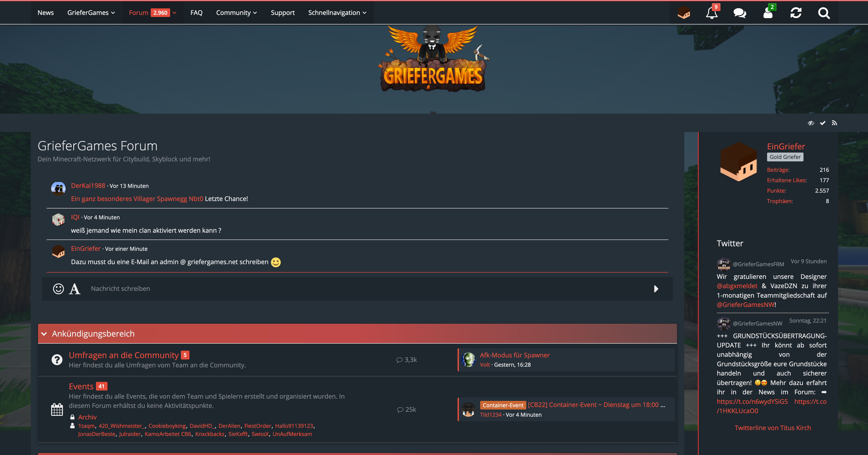The image size is (868, 455).
Task: Open the [CB22] Container-Event thread
Action: 596,405
